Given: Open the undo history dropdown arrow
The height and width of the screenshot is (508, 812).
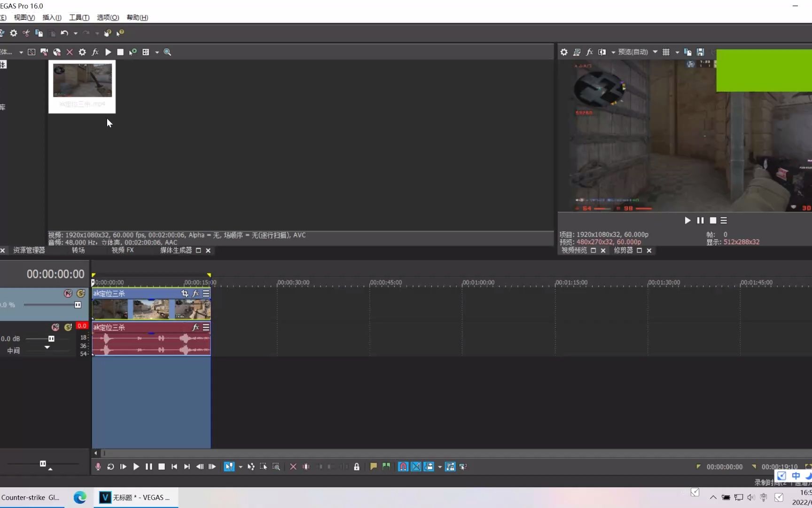Looking at the screenshot, I should tap(75, 33).
